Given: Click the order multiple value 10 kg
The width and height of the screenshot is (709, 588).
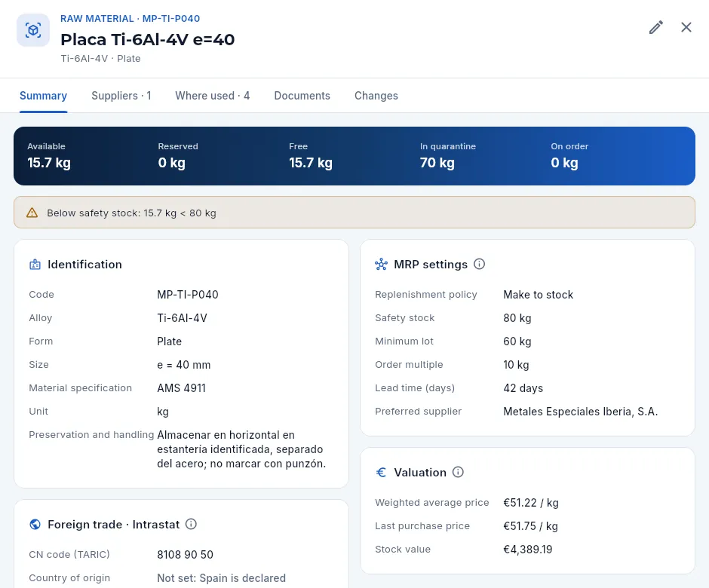Looking at the screenshot, I should tap(516, 365).
